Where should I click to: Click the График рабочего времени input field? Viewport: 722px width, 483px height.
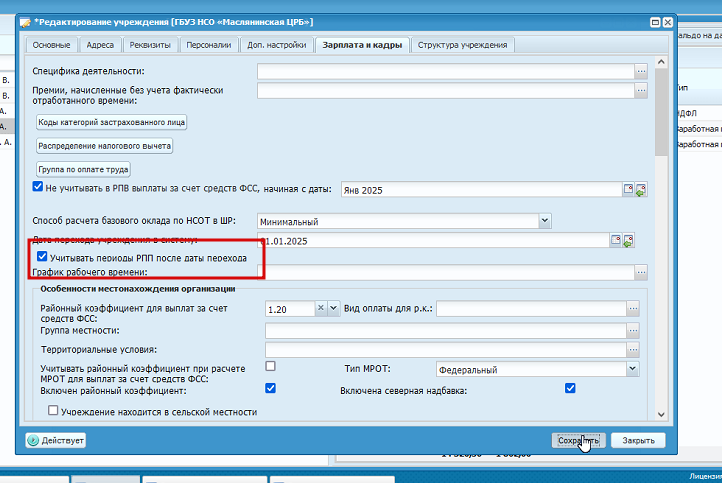[x=446, y=272]
